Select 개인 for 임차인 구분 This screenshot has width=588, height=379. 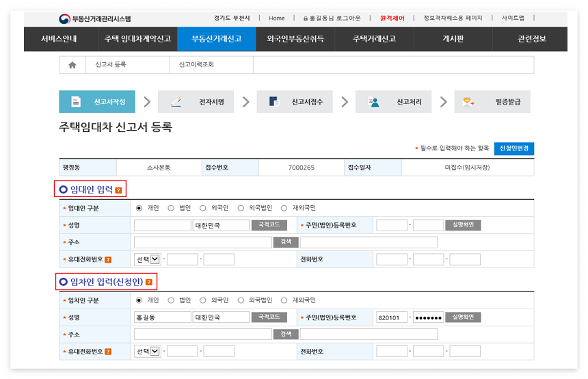pyautogui.click(x=139, y=300)
